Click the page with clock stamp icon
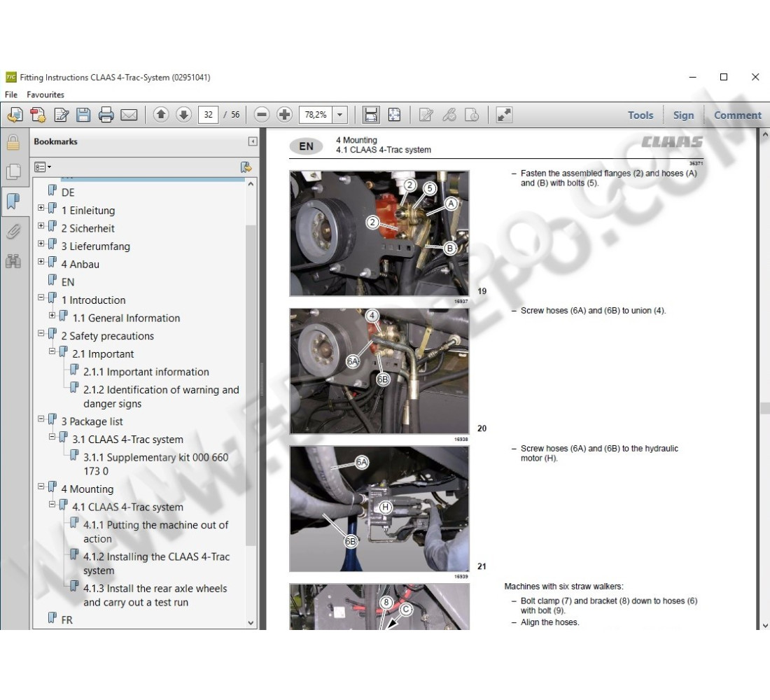Viewport: 770px width, 700px height. [x=472, y=115]
